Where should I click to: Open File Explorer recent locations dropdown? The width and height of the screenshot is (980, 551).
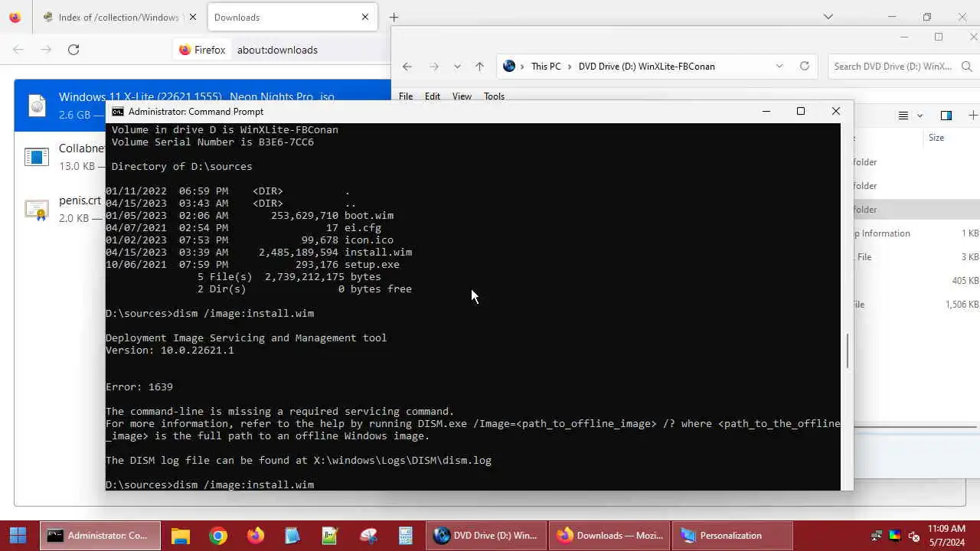[x=457, y=67]
